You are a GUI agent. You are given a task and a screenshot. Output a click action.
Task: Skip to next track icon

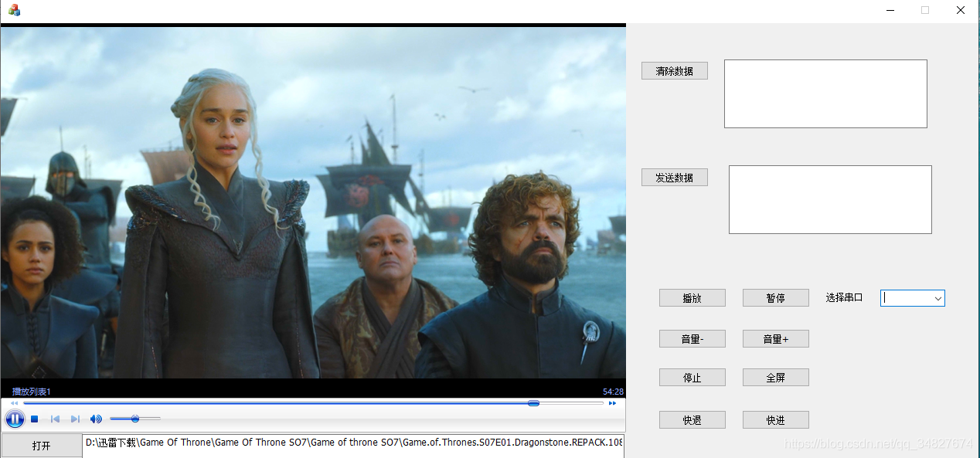75,419
